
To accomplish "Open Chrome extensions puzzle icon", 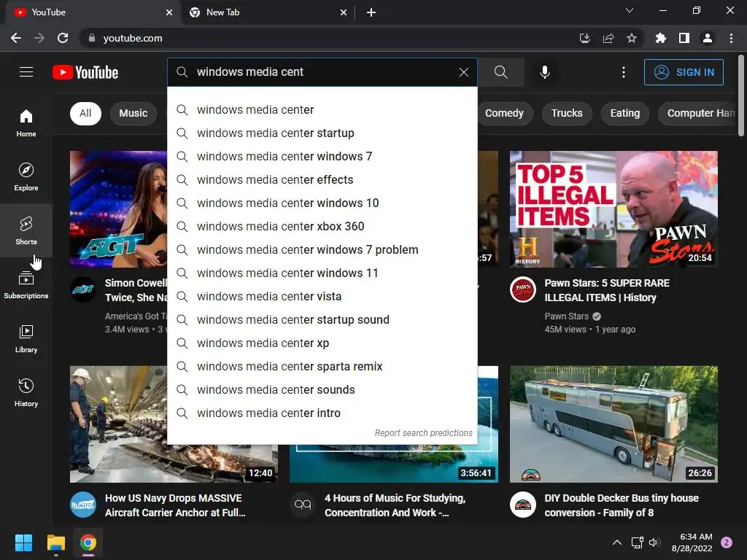I will (x=661, y=38).
